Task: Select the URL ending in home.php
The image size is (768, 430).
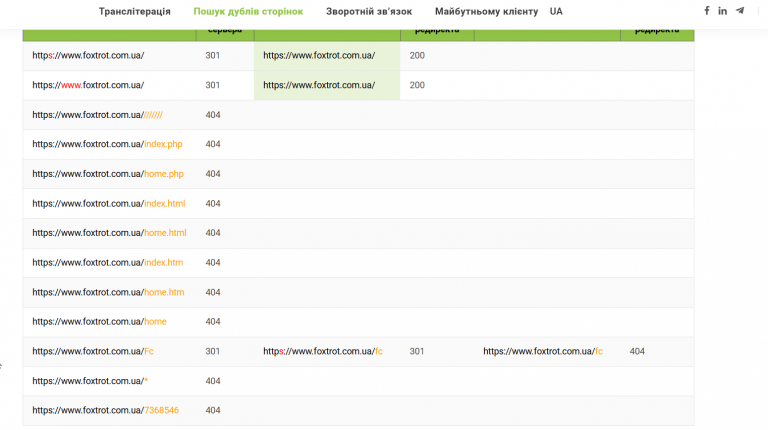Action: coord(108,174)
